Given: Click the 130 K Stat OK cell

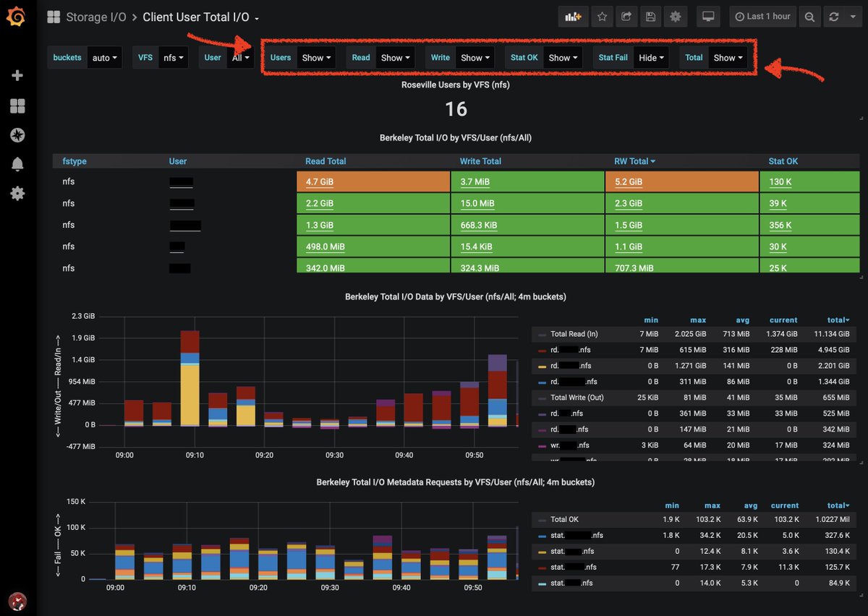Looking at the screenshot, I should coord(810,181).
